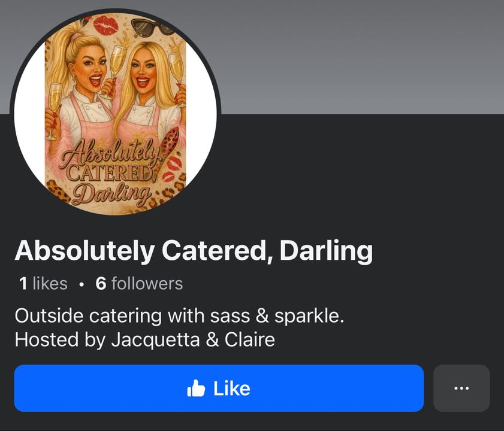Viewport: 504px width, 431px height.
Task: Open the page's circular profile picture
Action: pos(116,114)
